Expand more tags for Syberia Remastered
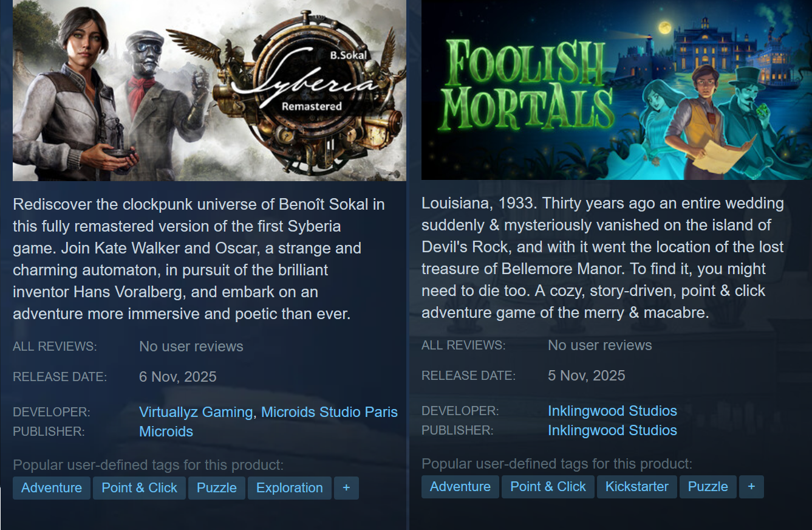 [x=346, y=488]
